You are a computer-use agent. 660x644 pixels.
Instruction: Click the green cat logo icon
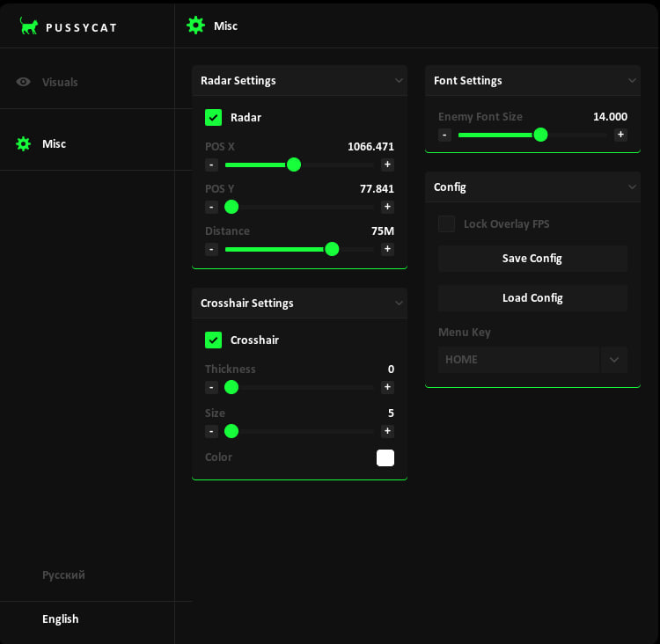click(29, 26)
